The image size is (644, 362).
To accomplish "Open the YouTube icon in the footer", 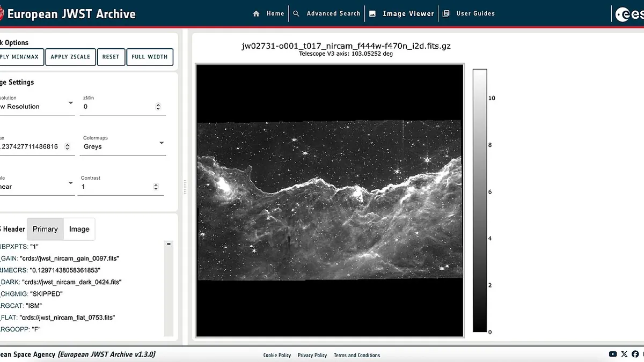I will (613, 354).
